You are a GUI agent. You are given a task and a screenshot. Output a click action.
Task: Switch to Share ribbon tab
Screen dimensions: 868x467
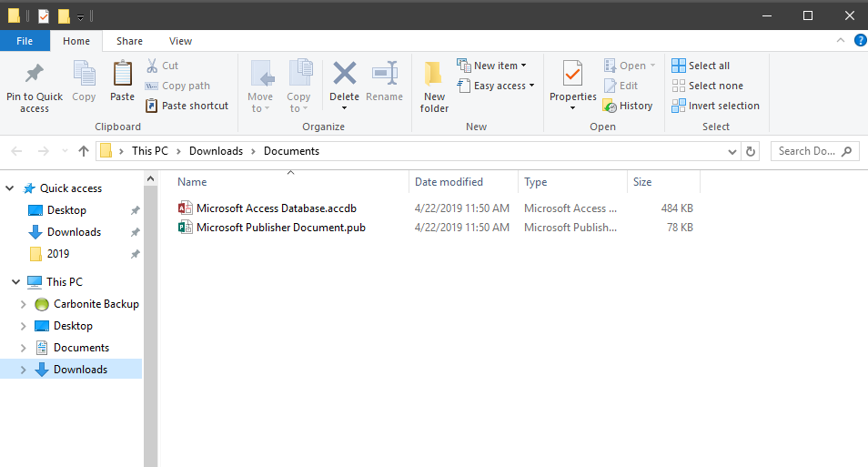click(x=129, y=41)
